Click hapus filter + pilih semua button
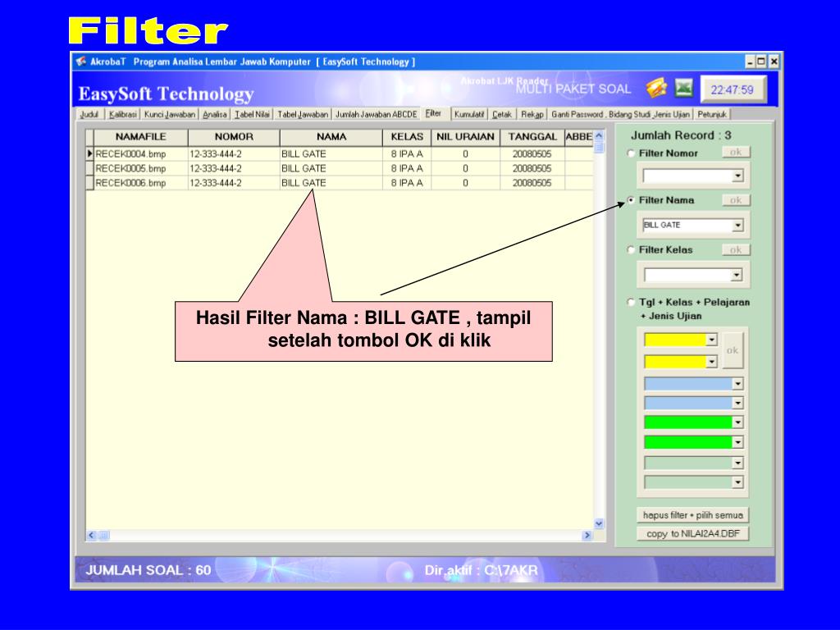840x630 pixels. coord(693,515)
